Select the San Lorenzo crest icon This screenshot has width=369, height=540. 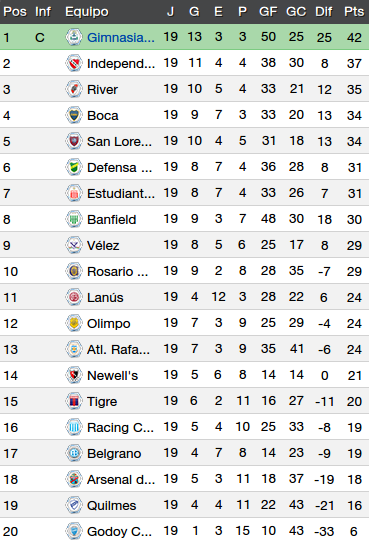point(74,141)
